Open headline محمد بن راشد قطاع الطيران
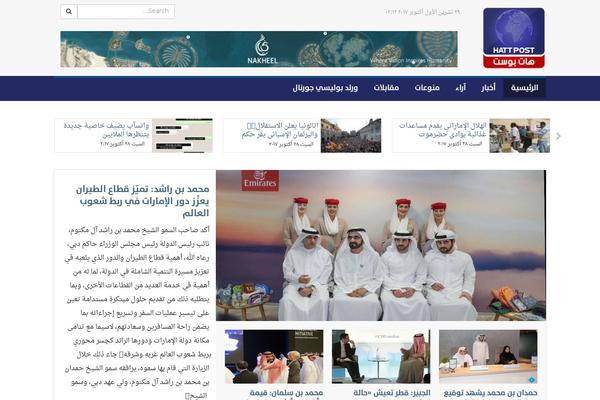Viewport: 600px width, 400px height. (142, 201)
